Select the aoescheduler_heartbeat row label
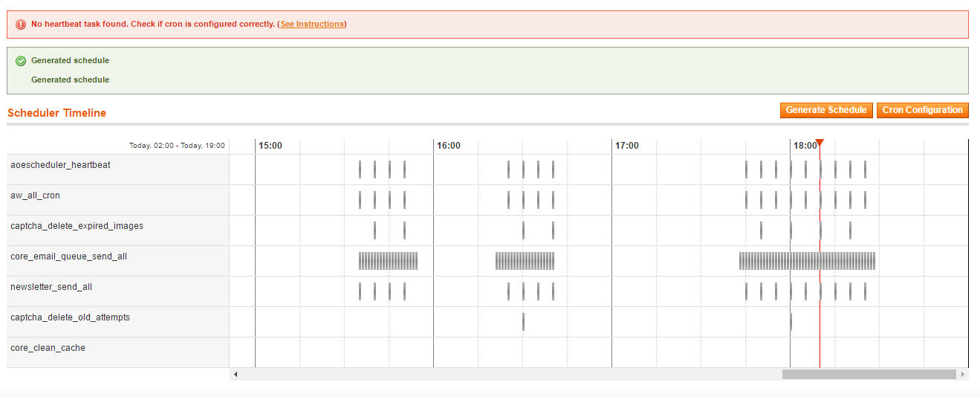Viewport: 980px width, 397px height. pyautogui.click(x=60, y=165)
